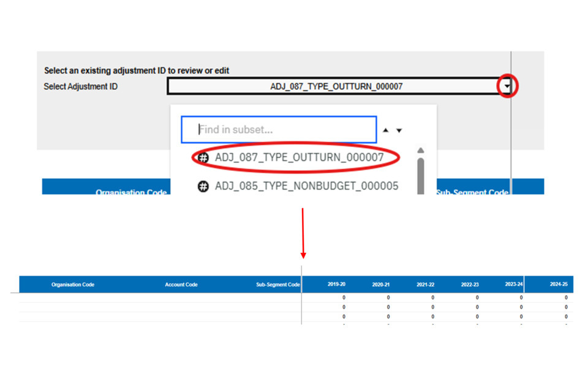588x392 pixels.
Task: Click the hash icon beside ADJ_087 entry
Action: (x=203, y=158)
